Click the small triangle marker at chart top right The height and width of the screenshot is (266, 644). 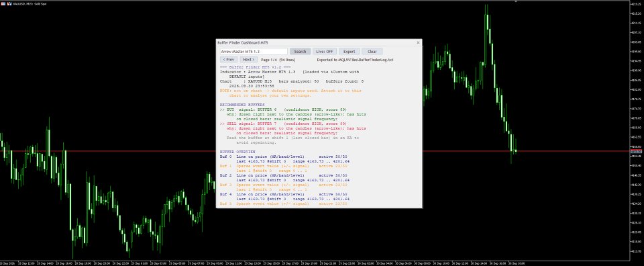[515, 1]
